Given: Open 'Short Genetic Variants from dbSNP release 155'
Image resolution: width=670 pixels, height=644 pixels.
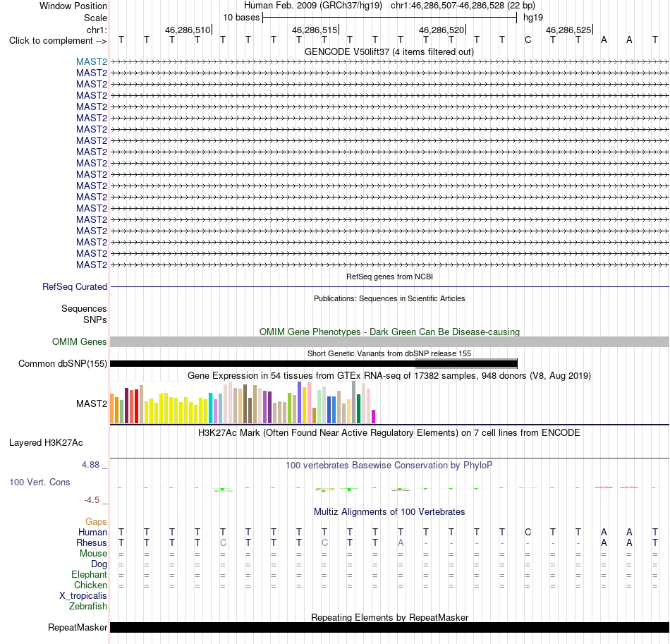Looking at the screenshot, I should (389, 353).
